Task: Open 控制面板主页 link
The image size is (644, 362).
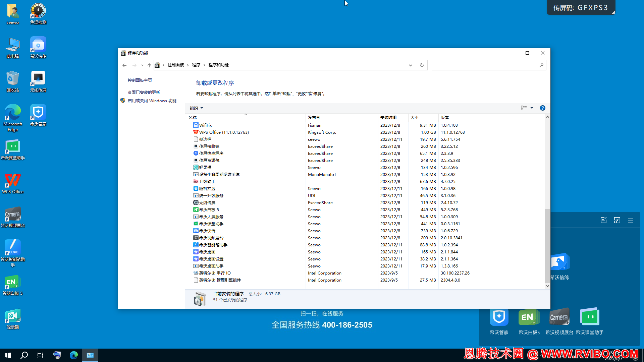Action: [x=140, y=80]
